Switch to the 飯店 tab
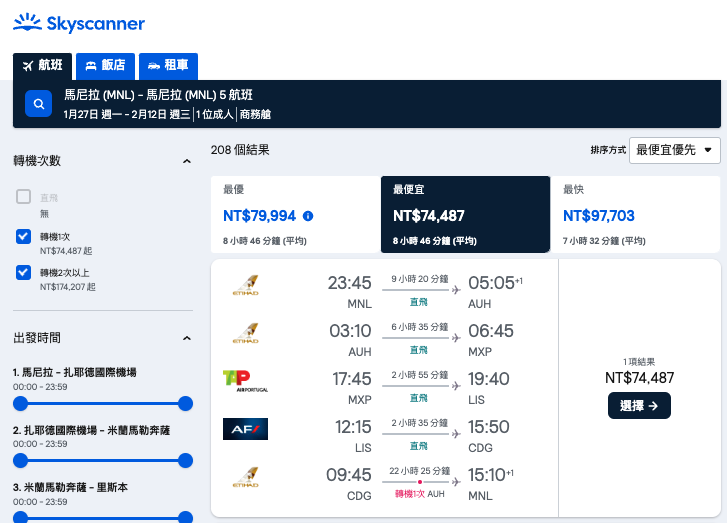Screen dimensions: 727x523 pos(106,66)
